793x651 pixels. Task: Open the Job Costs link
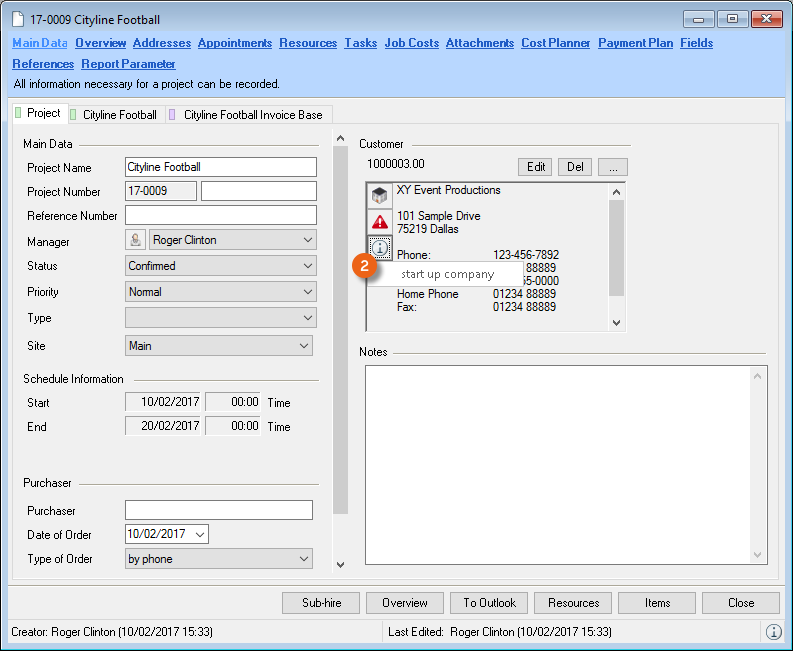pos(412,43)
